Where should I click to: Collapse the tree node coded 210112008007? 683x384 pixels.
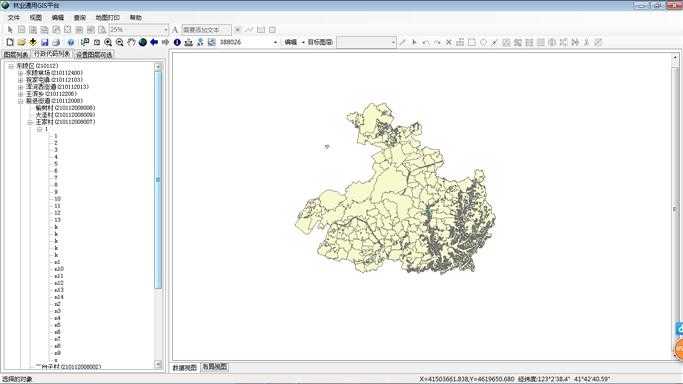click(x=30, y=122)
